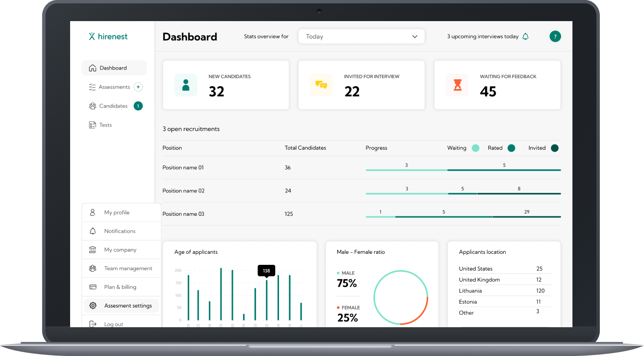Open Team management from the menu
Viewport: 644px width, 356px height.
click(x=122, y=269)
